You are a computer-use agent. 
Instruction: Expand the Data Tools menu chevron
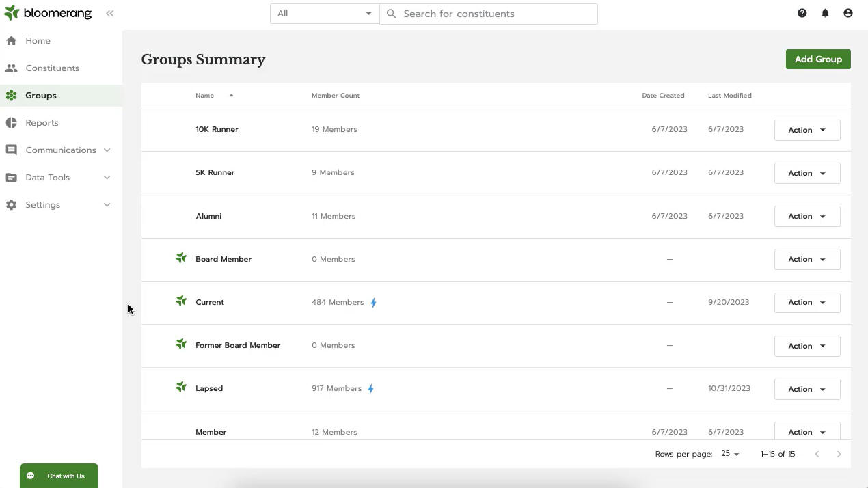[x=107, y=178]
